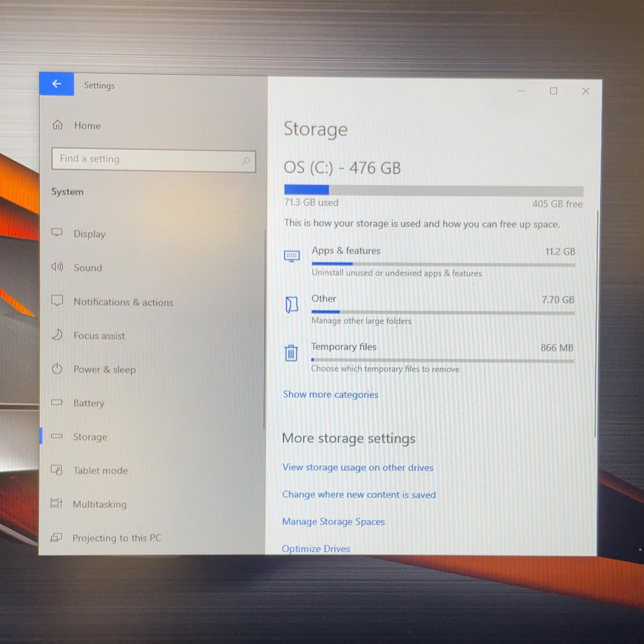
Task: Click 'Choose which temporary files to remove'
Action: [385, 369]
